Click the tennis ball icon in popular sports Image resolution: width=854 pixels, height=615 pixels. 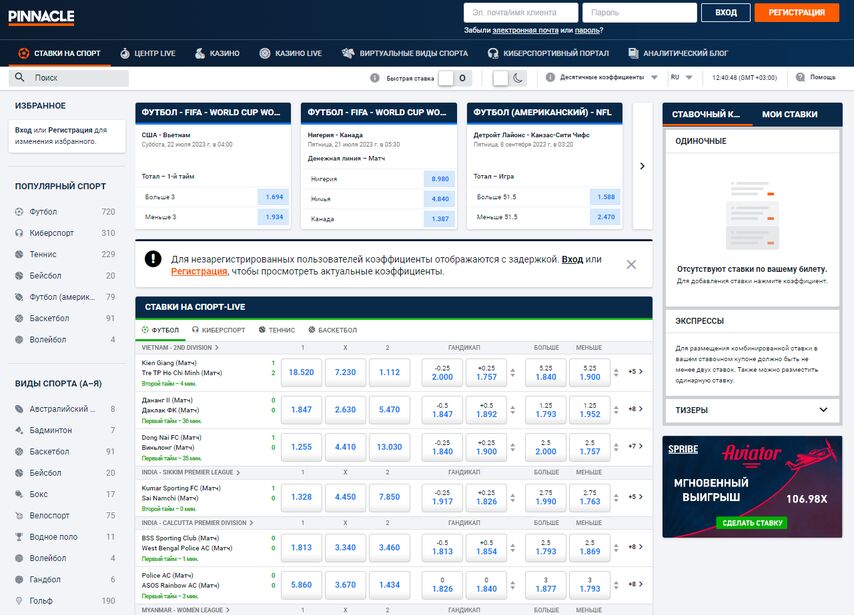tap(19, 254)
